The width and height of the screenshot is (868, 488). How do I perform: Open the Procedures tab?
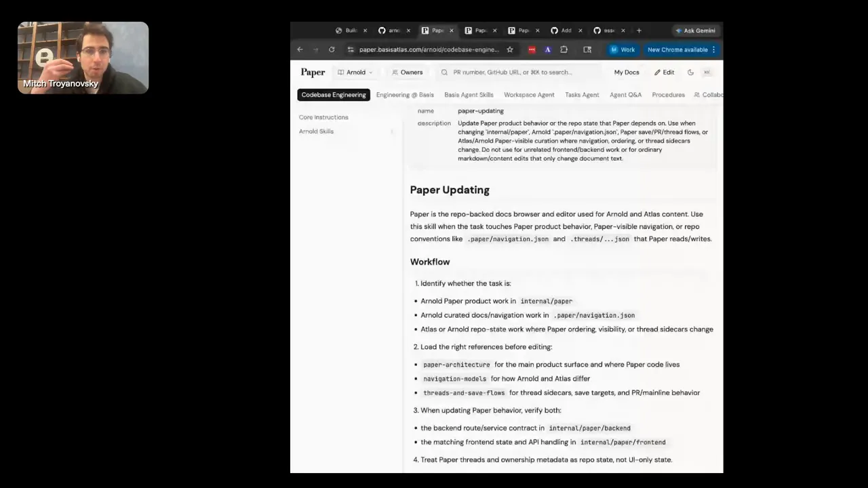pos(668,95)
